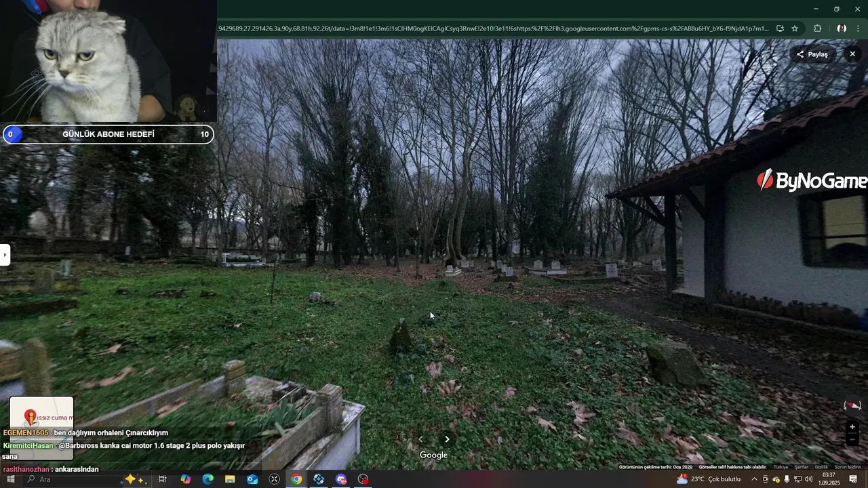
Task: Close the Street View photo viewer
Action: click(x=852, y=54)
